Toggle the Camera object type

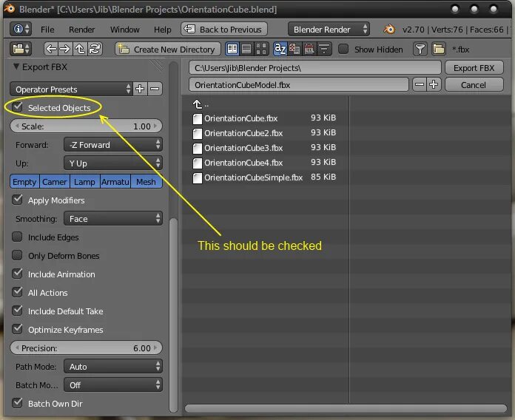(x=55, y=181)
